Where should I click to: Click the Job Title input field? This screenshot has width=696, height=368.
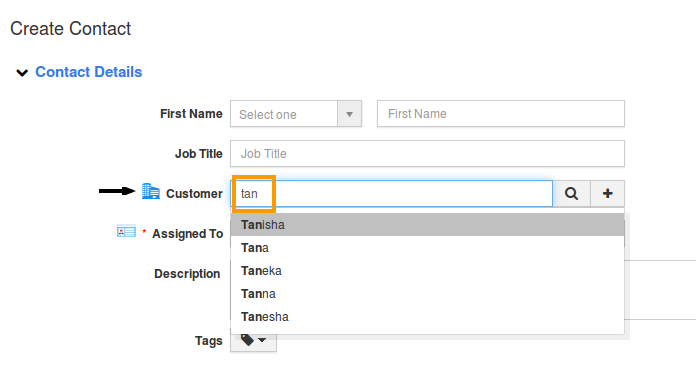point(427,154)
